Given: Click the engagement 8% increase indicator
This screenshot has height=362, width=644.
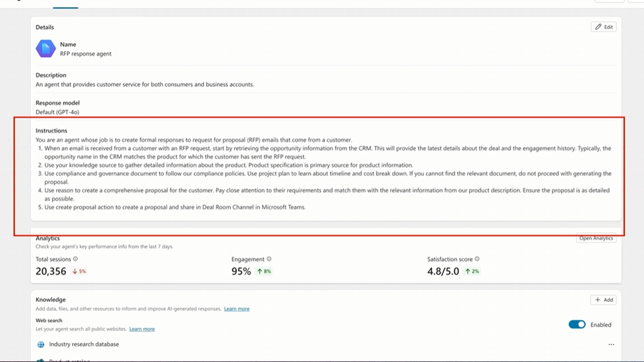Looking at the screenshot, I should (x=264, y=271).
